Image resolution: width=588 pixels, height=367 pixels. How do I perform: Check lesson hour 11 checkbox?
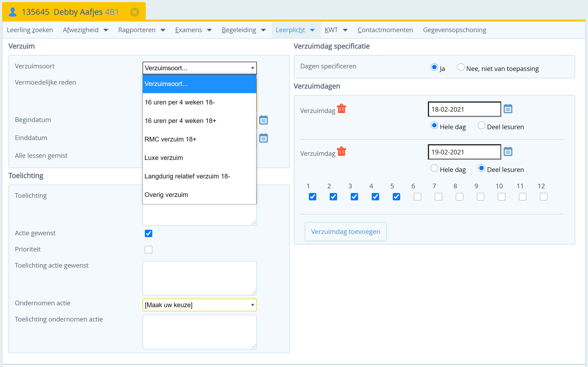[523, 197]
